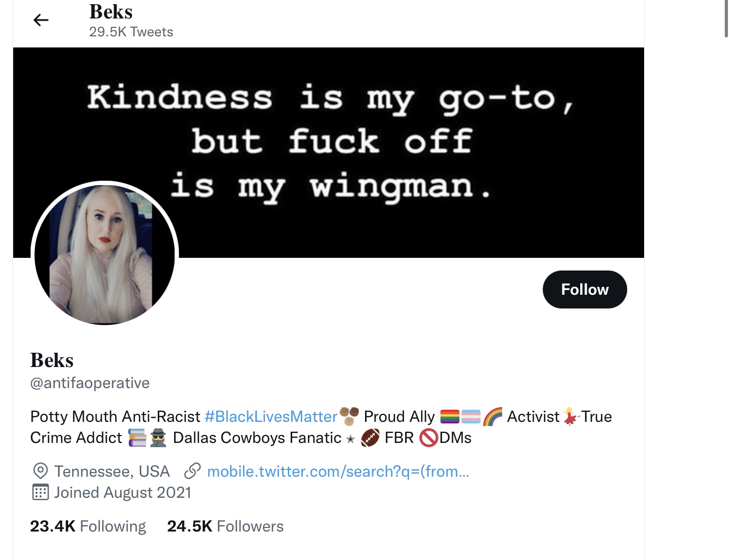Go back using the left arrow
The height and width of the screenshot is (560, 729).
click(x=41, y=20)
